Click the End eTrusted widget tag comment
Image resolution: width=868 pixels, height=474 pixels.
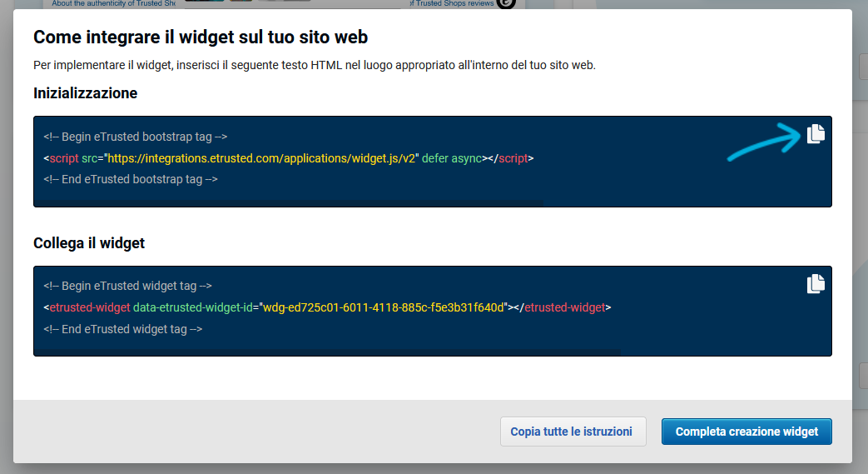[x=123, y=329]
